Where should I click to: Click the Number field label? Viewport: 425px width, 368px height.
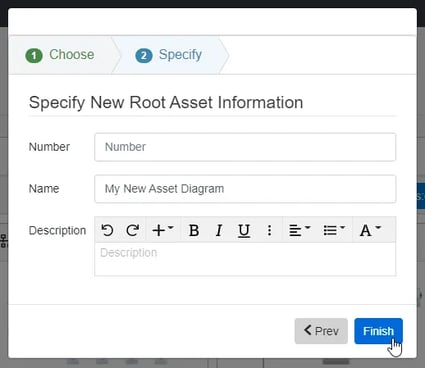(x=49, y=147)
